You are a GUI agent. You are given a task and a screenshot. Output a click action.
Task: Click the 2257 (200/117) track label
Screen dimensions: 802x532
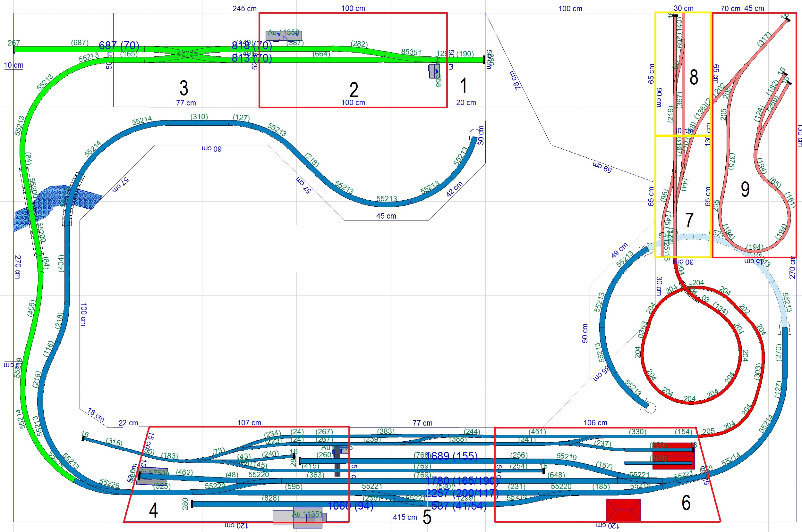[462, 493]
